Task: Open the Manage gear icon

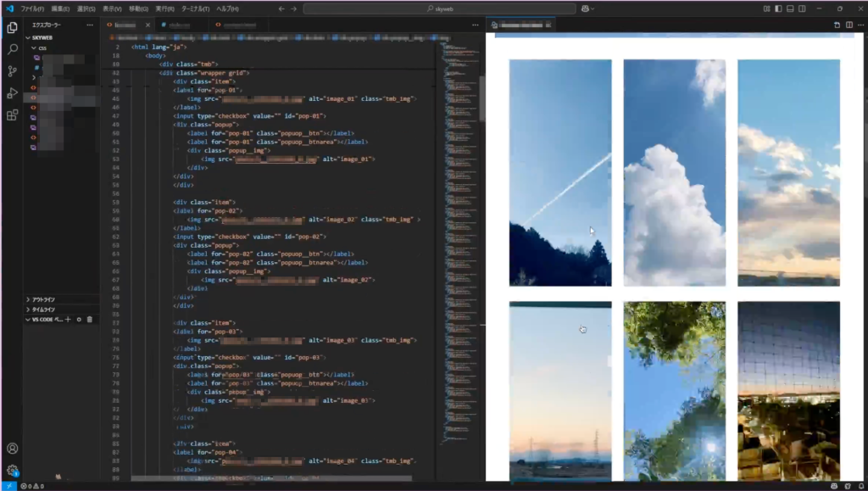Action: pyautogui.click(x=12, y=471)
